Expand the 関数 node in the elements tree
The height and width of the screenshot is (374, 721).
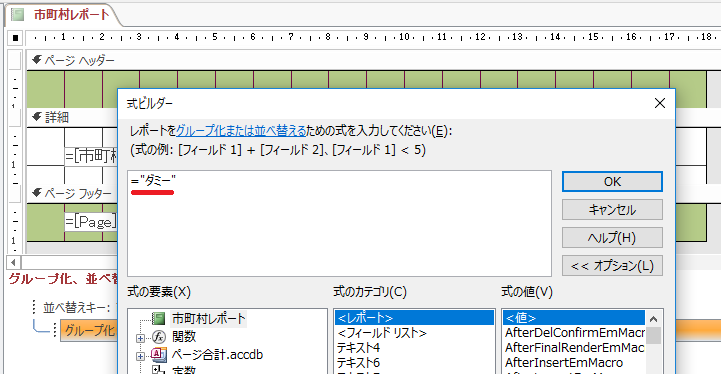pos(140,338)
